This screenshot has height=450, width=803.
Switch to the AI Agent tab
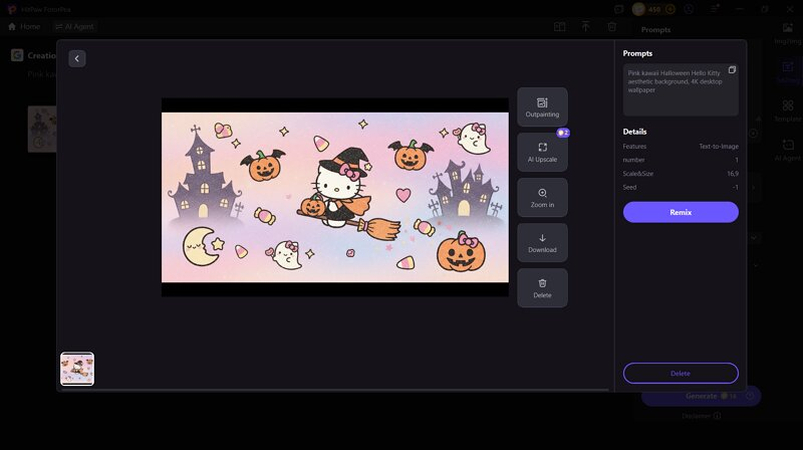point(75,27)
